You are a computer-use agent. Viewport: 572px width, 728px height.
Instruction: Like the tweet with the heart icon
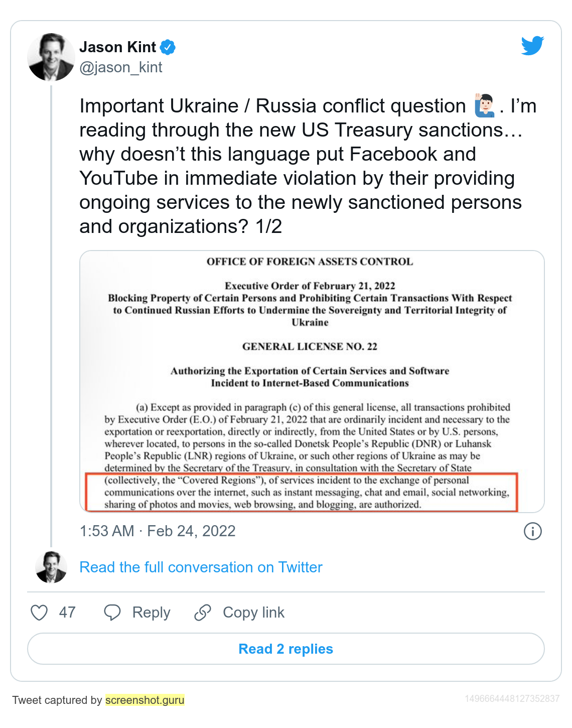click(39, 613)
